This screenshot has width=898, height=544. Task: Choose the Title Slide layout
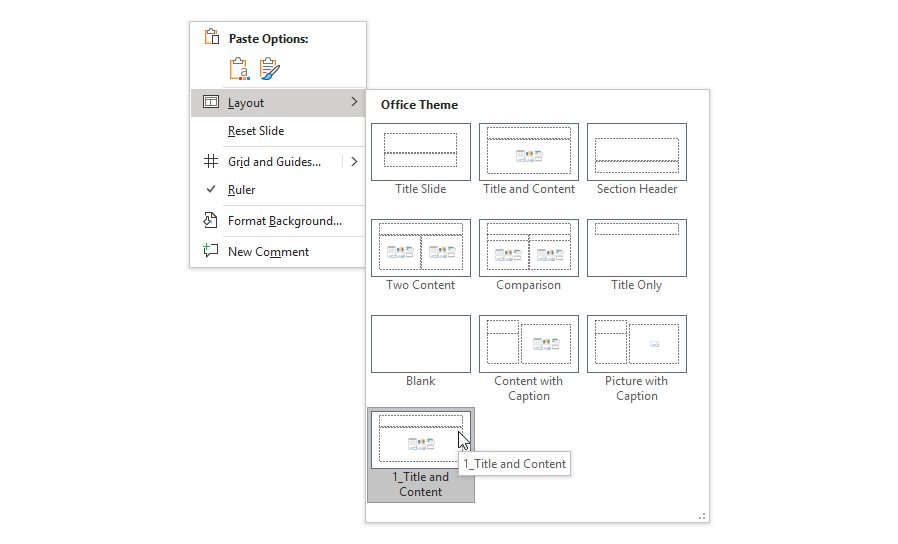click(421, 152)
